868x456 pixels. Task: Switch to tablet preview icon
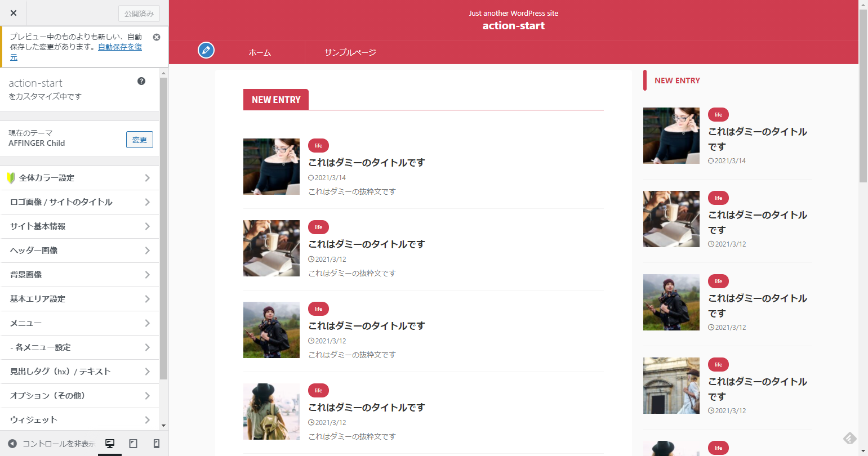click(x=133, y=444)
